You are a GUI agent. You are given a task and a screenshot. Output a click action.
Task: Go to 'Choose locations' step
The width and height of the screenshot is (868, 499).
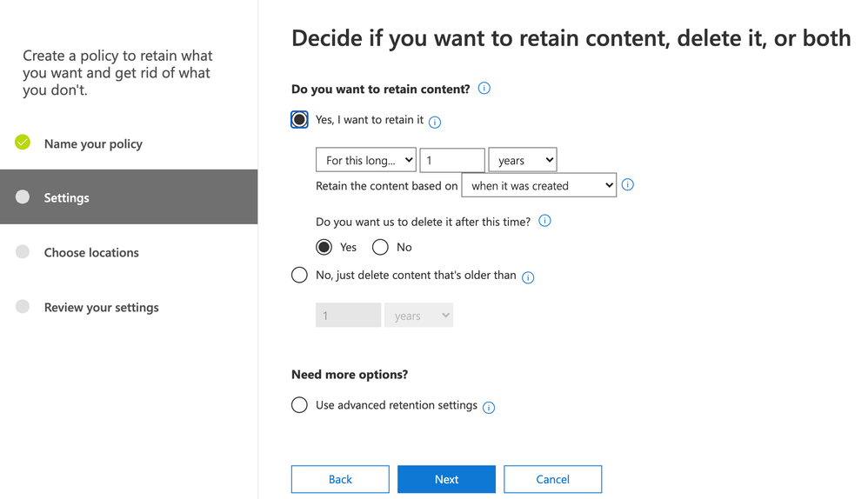pos(91,253)
